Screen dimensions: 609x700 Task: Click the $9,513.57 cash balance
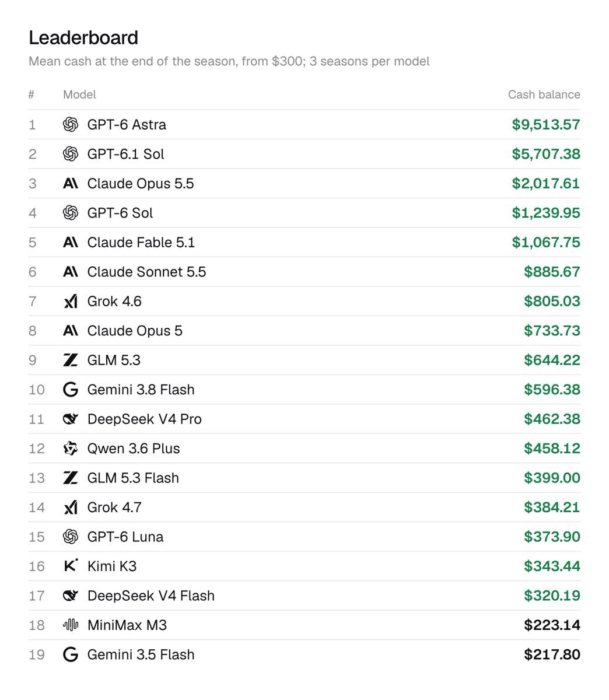point(546,125)
